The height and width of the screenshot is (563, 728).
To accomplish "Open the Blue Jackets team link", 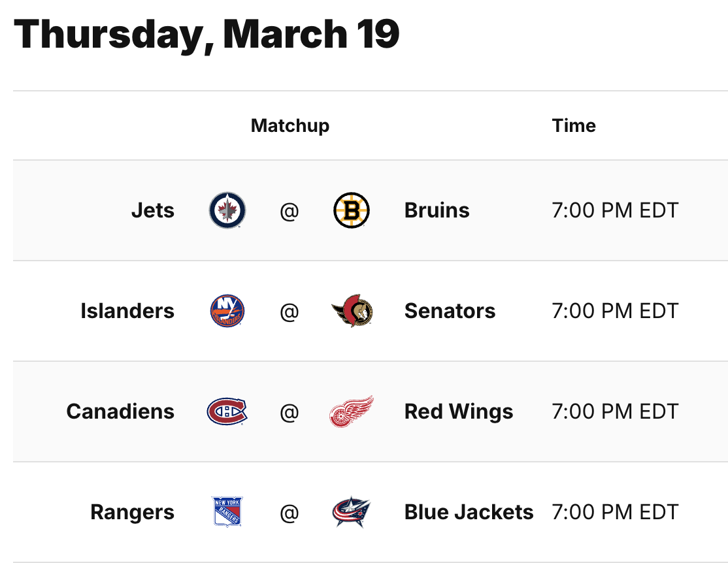I will [x=469, y=512].
